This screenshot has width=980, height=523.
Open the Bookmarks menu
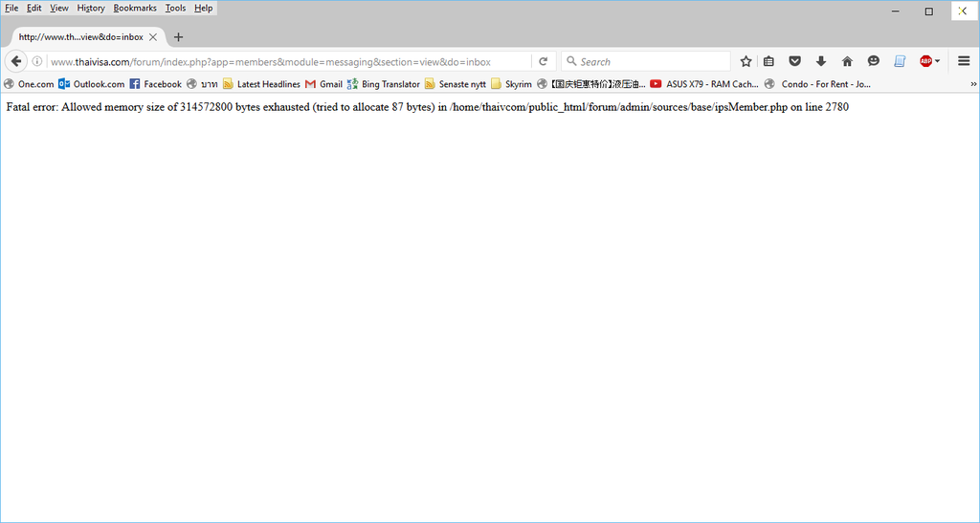[134, 8]
